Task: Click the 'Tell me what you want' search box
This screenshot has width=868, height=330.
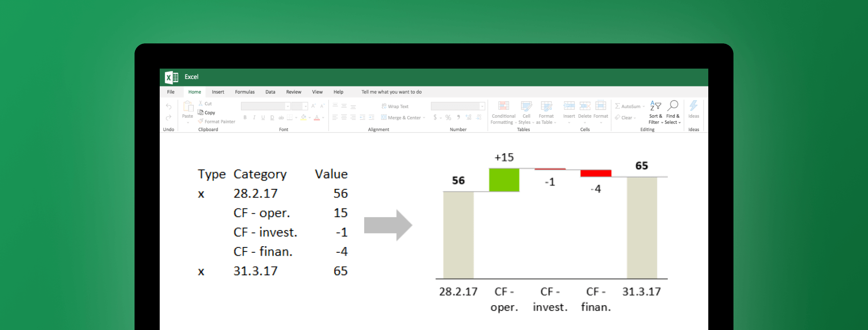Action: [391, 92]
